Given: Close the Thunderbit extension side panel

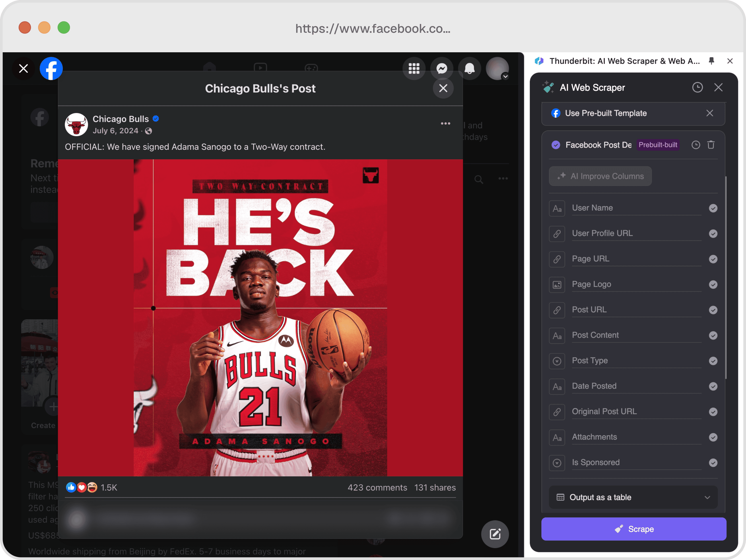Looking at the screenshot, I should [x=730, y=61].
